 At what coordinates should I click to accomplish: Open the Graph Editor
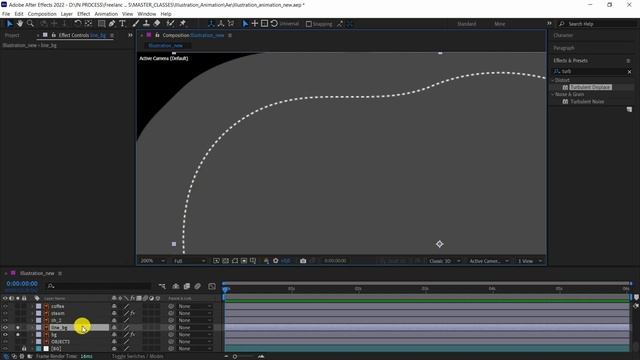click(212, 286)
